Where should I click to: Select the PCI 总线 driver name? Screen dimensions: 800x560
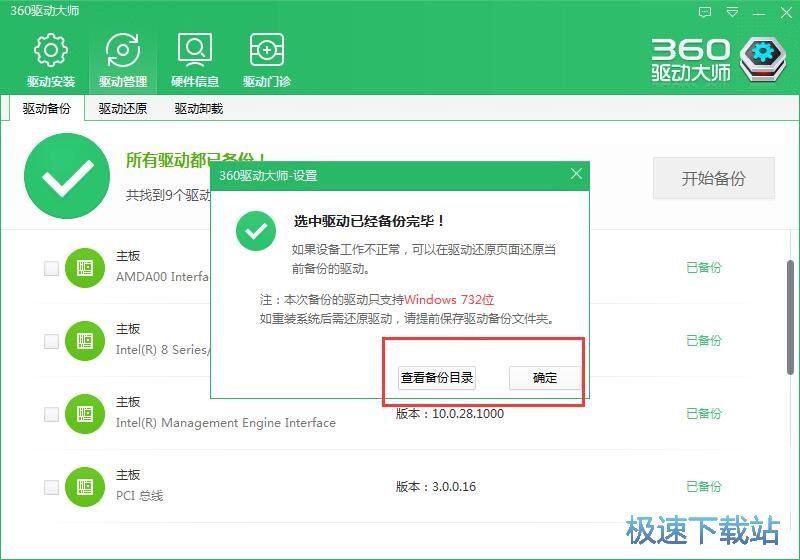(x=139, y=496)
